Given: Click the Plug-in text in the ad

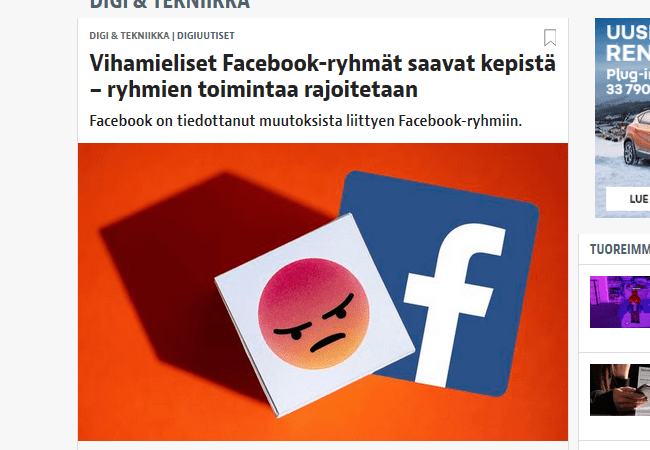Looking at the screenshot, I should tap(628, 75).
